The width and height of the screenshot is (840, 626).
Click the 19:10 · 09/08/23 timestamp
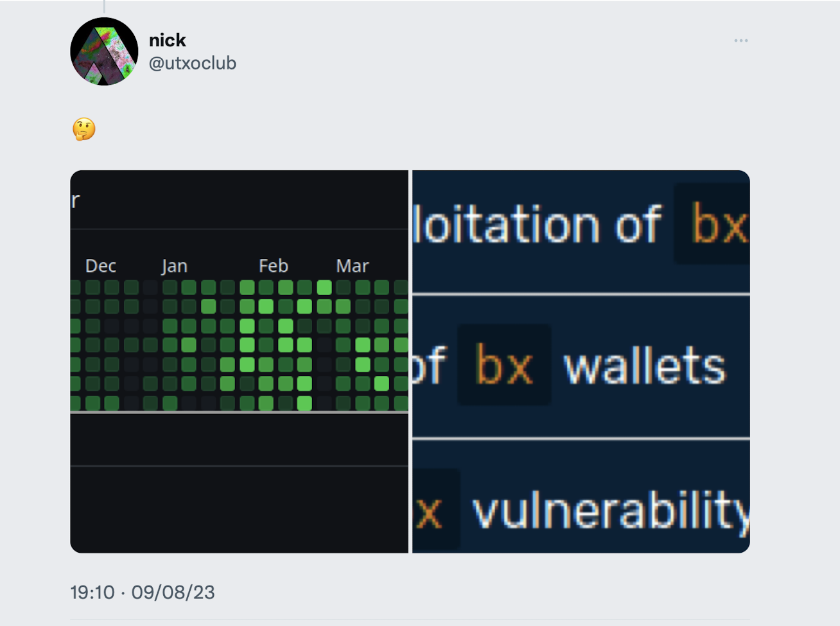click(x=143, y=592)
